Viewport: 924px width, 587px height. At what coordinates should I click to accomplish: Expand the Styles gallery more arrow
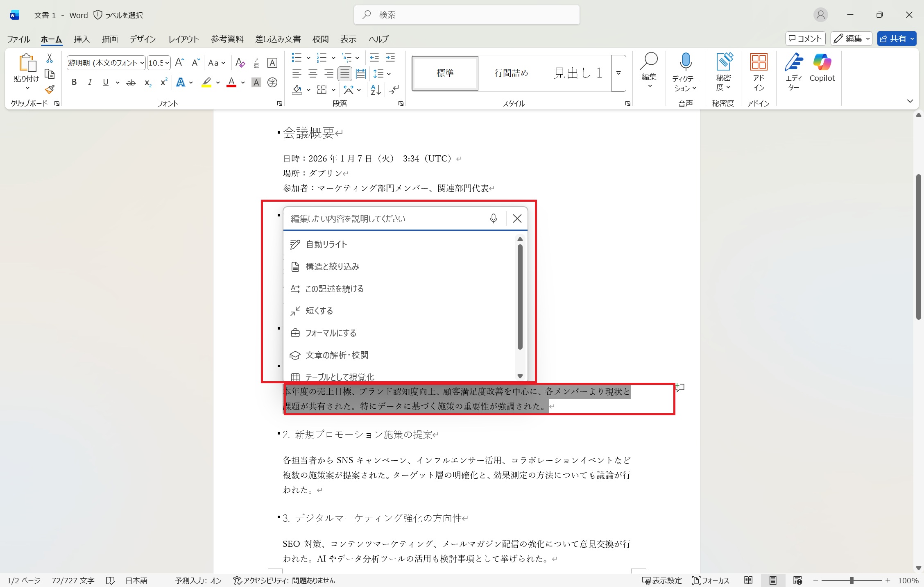click(618, 73)
